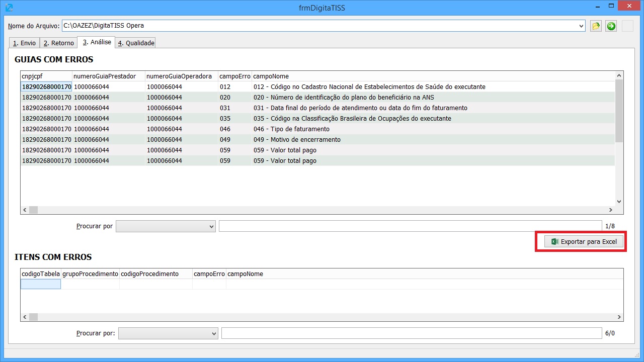644x362 pixels.
Task: Open the Procurar por dropdown for itens
Action: click(x=168, y=333)
